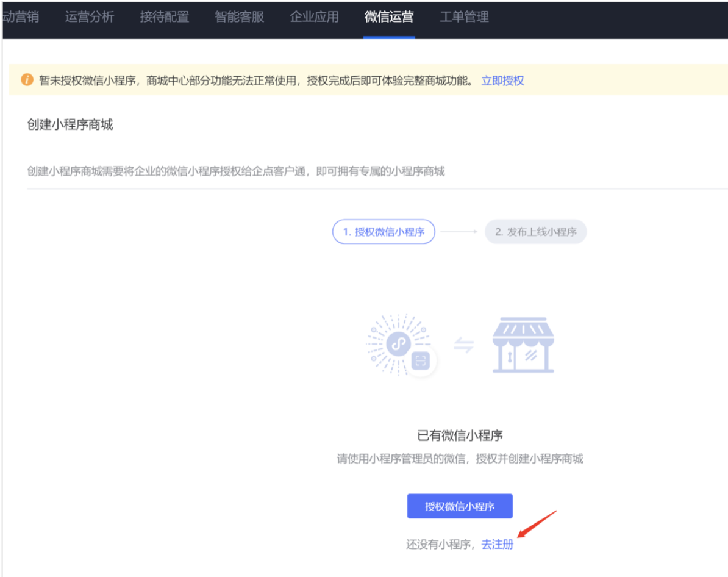Click the scan badge icon on the QR illustration

pyautogui.click(x=421, y=360)
